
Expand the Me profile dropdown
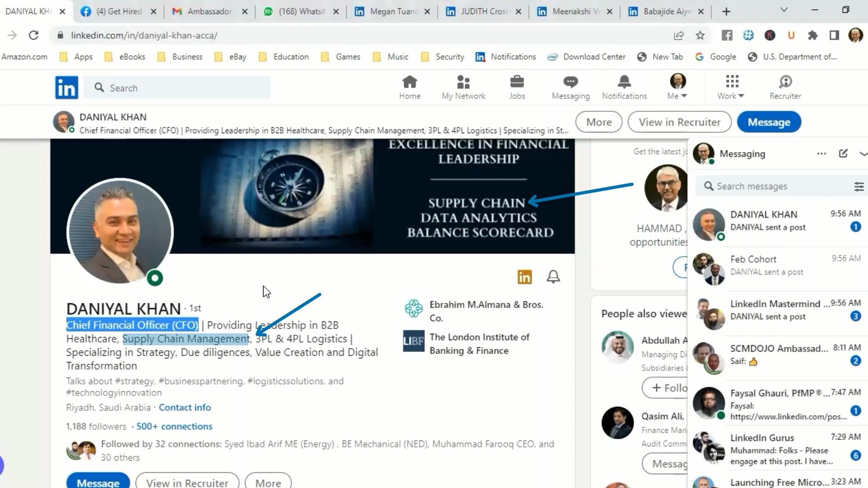click(678, 88)
